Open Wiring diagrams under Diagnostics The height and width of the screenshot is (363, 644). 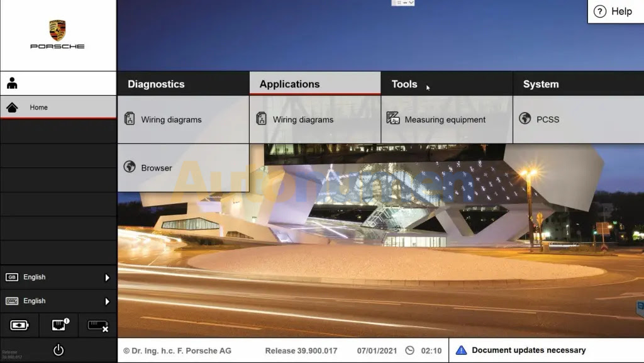(x=171, y=120)
